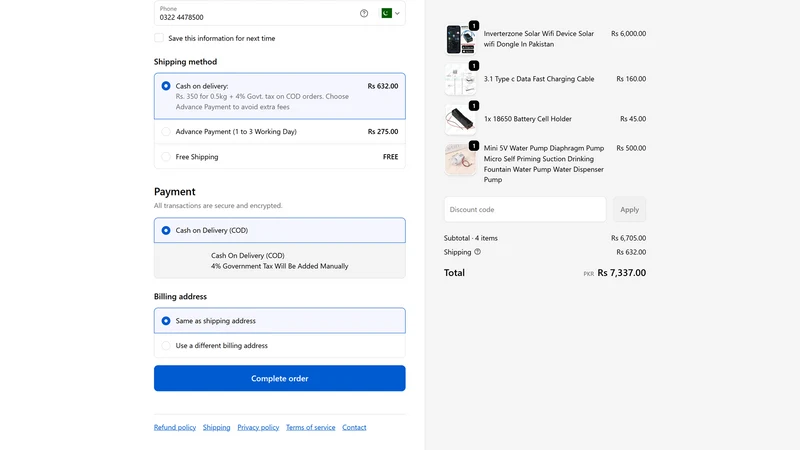Click the phone field help question-mark icon
Screen dimensions: 800x450
(x=364, y=13)
